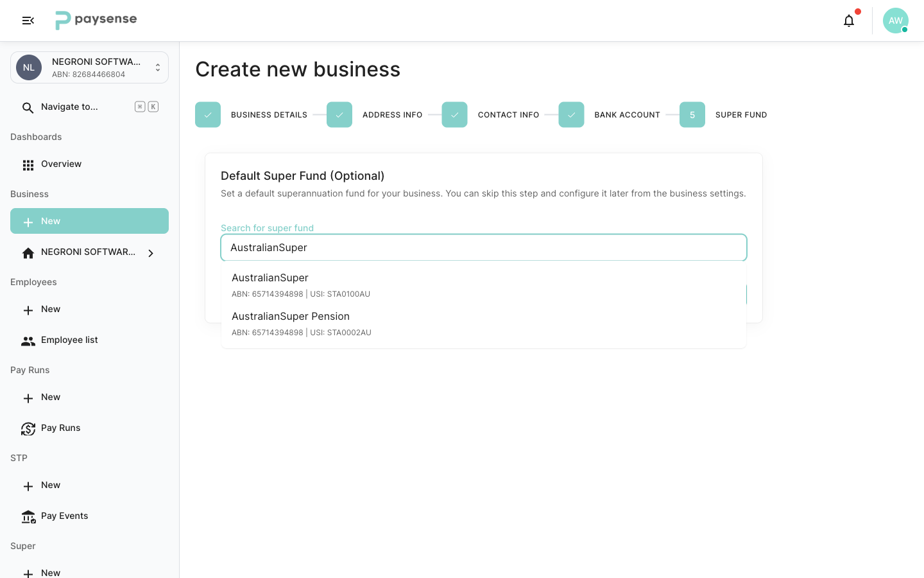Collapse the sidebar menu toggle icon

click(x=28, y=21)
